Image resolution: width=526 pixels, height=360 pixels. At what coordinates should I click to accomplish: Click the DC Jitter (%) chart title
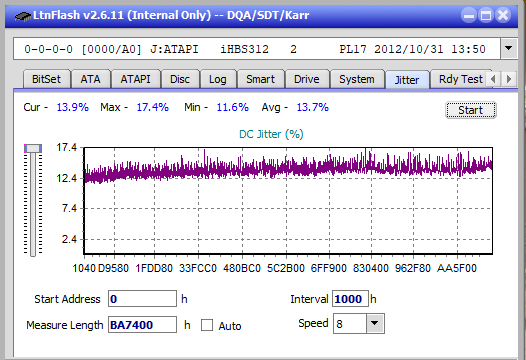(x=271, y=134)
